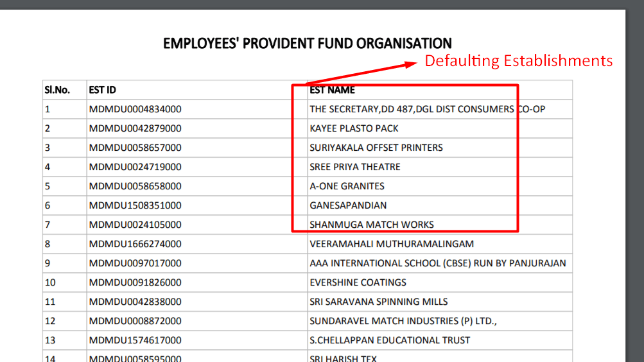Image resolution: width=644 pixels, height=362 pixels.
Task: Select EST ID MDMDU0091826000
Action: pos(135,283)
